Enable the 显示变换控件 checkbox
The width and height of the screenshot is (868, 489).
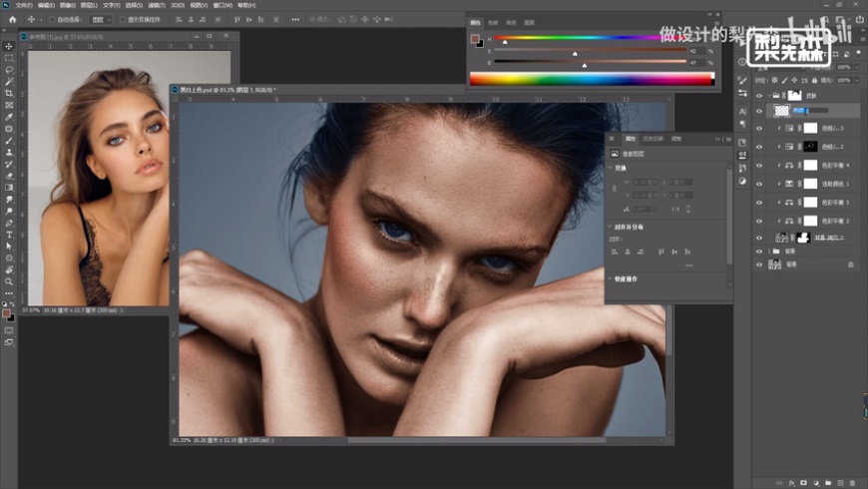(123, 19)
